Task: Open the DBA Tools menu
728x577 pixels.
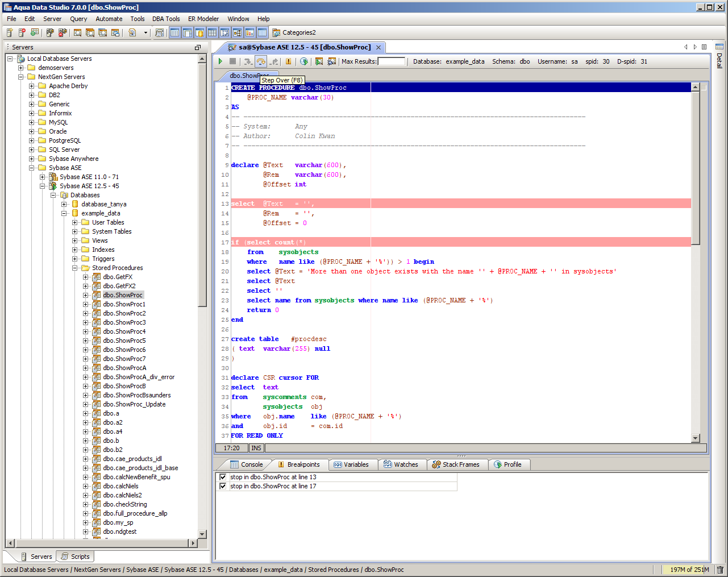Action: pos(166,19)
